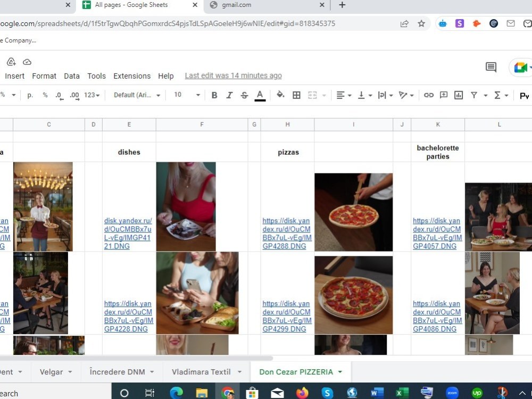Open horizontal align options

click(x=343, y=95)
